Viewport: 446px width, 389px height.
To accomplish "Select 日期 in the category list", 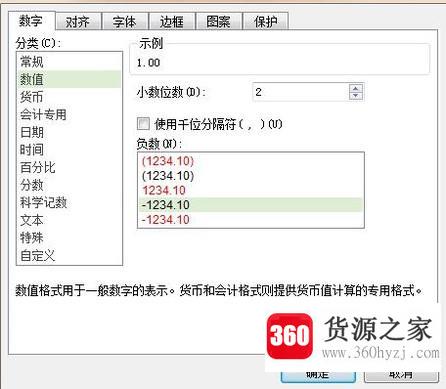I will tap(69, 132).
